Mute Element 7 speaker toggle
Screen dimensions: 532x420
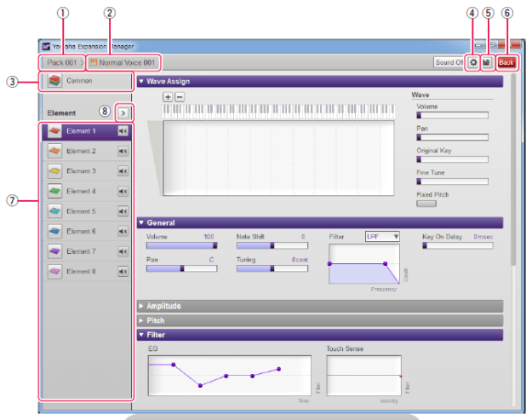[x=123, y=251]
